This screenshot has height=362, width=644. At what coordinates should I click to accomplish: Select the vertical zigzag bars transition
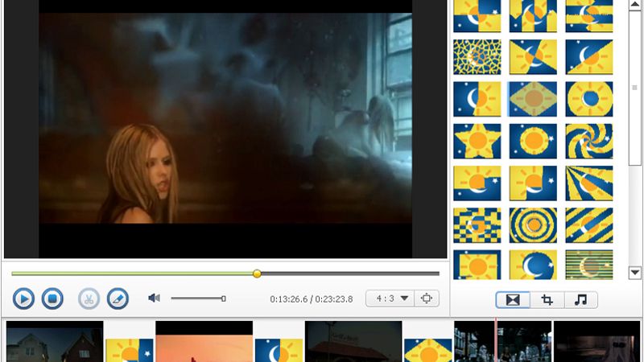point(533,16)
